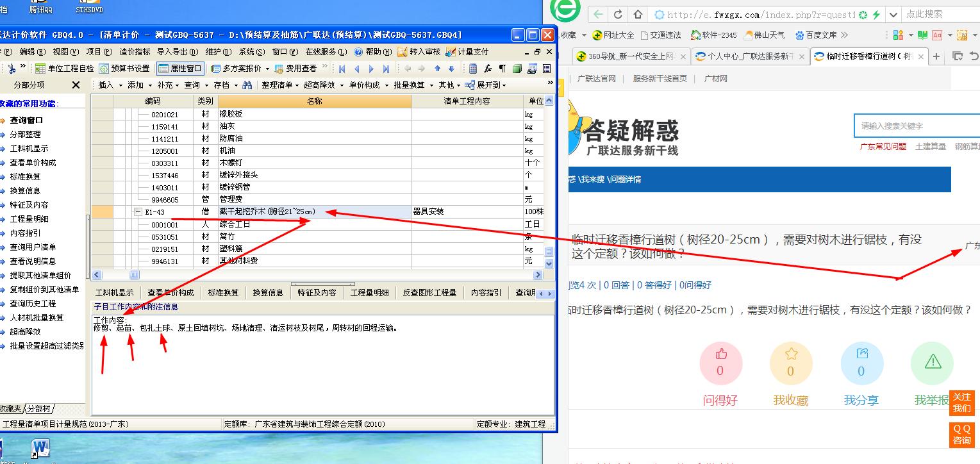Viewport: 980px width, 464px height.
Task: Click 服务新干线首页 page link
Action: (660, 79)
